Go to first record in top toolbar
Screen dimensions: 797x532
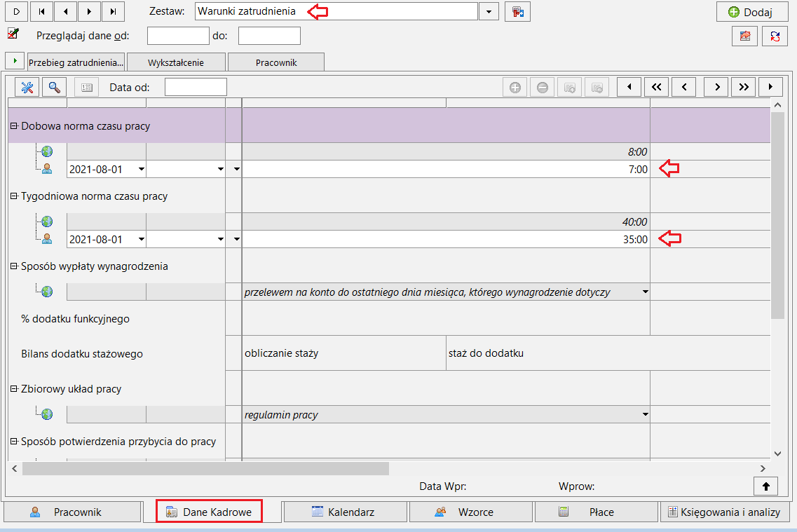(41, 11)
